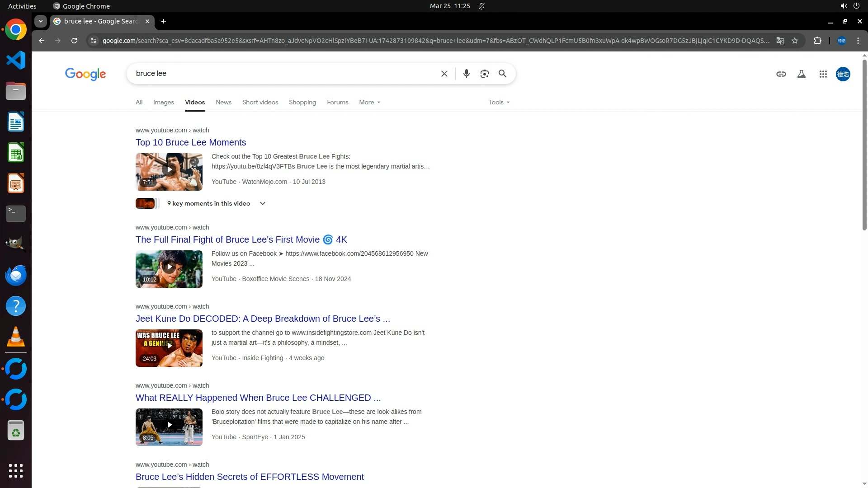
Task: Open Jeet Kune Do DECODED video link
Action: (262, 319)
